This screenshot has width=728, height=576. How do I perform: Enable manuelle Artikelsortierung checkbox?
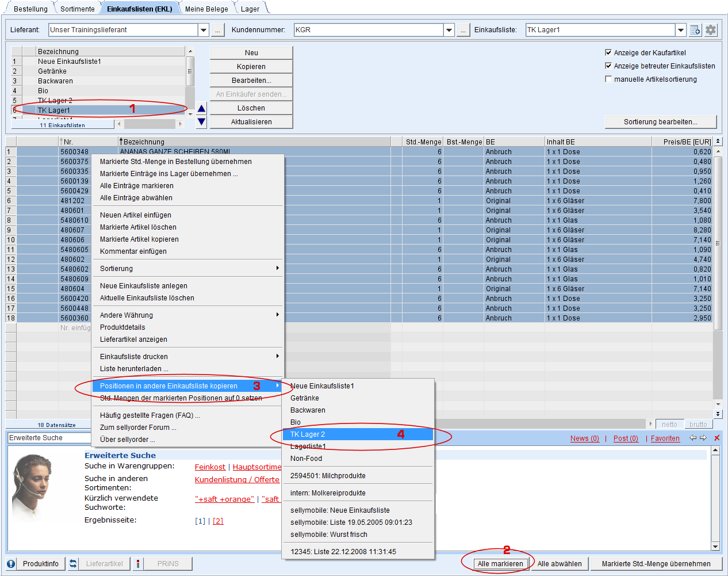pos(608,79)
